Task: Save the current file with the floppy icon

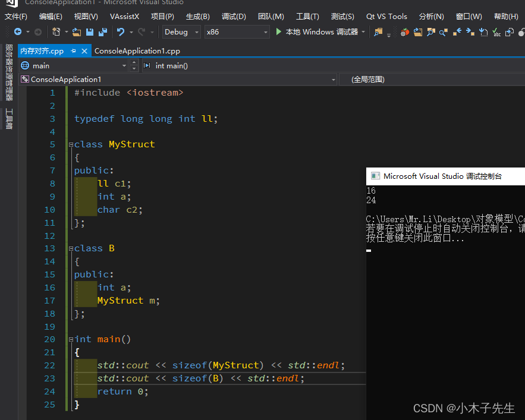Action: (x=90, y=32)
